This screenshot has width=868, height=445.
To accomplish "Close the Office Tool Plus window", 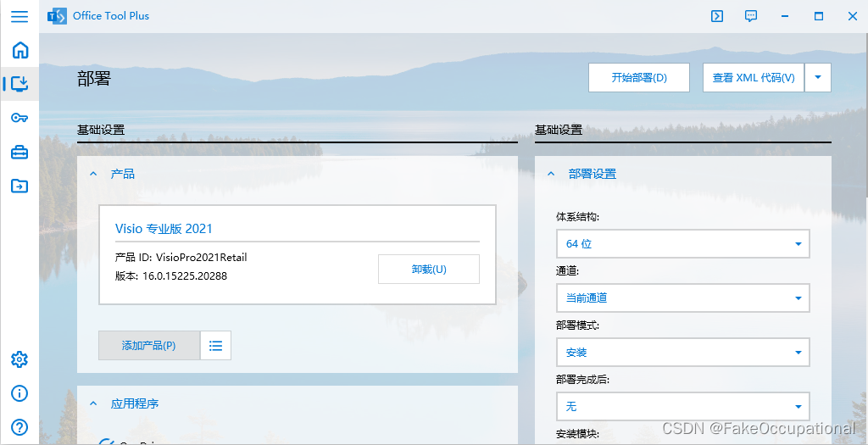I will (853, 16).
